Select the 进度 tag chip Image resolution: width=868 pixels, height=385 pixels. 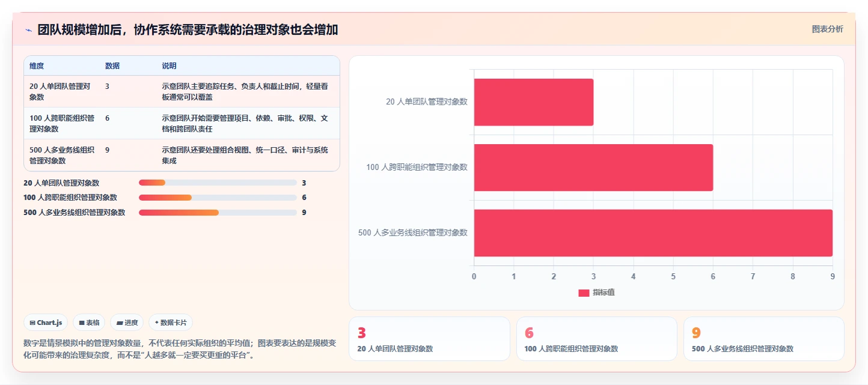tap(127, 323)
